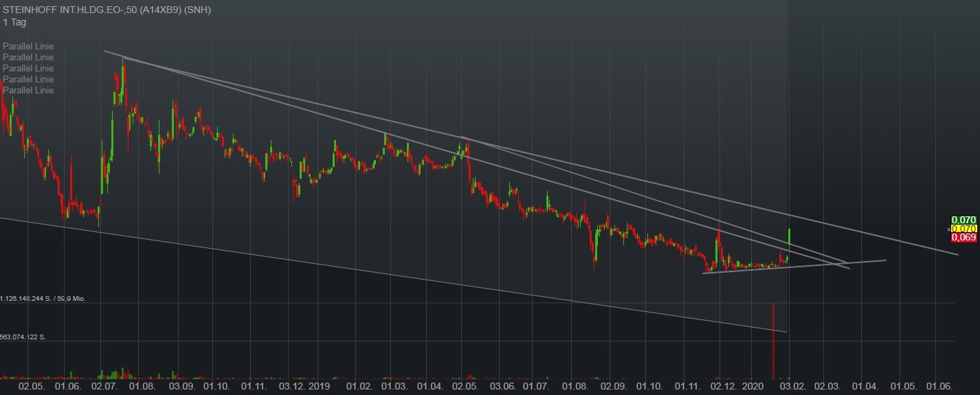Click the 01.05. date axis label

902,387
